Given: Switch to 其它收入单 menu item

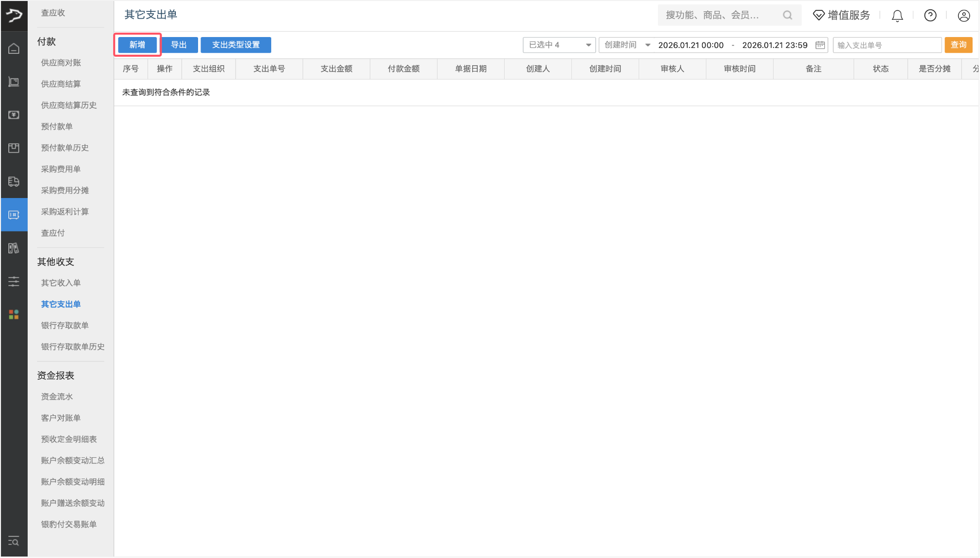Looking at the screenshot, I should tap(61, 282).
